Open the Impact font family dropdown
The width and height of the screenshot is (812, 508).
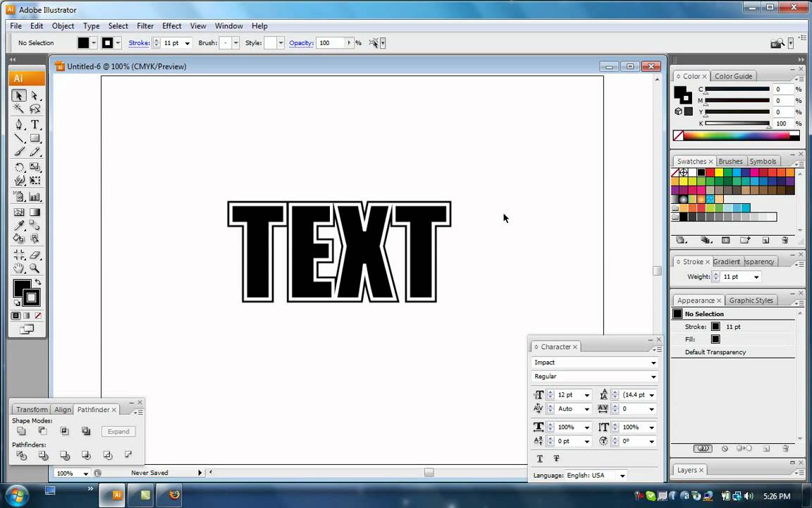(x=653, y=363)
